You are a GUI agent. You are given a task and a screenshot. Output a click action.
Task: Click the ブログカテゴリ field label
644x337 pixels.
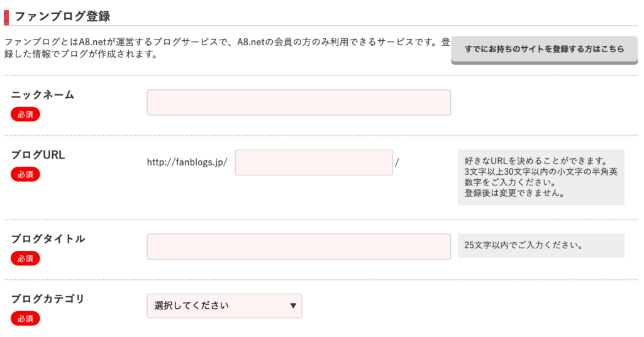pos(48,299)
